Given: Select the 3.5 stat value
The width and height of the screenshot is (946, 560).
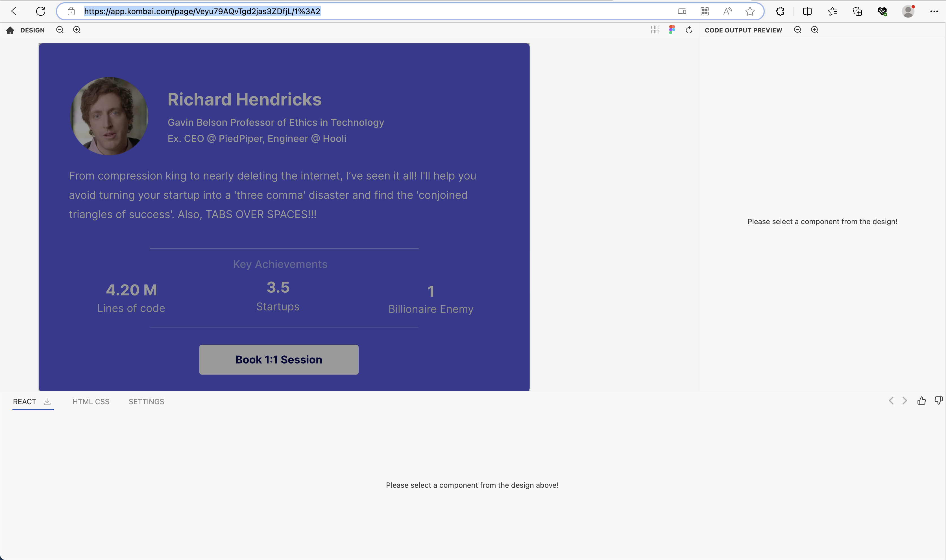Looking at the screenshot, I should [278, 288].
